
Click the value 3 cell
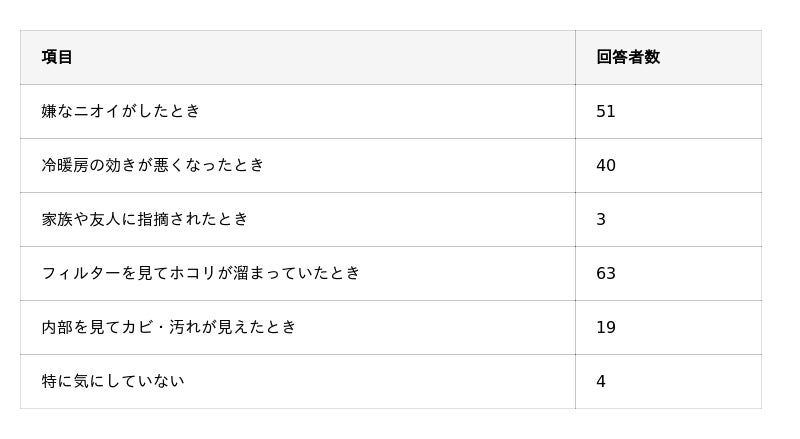[601, 219]
